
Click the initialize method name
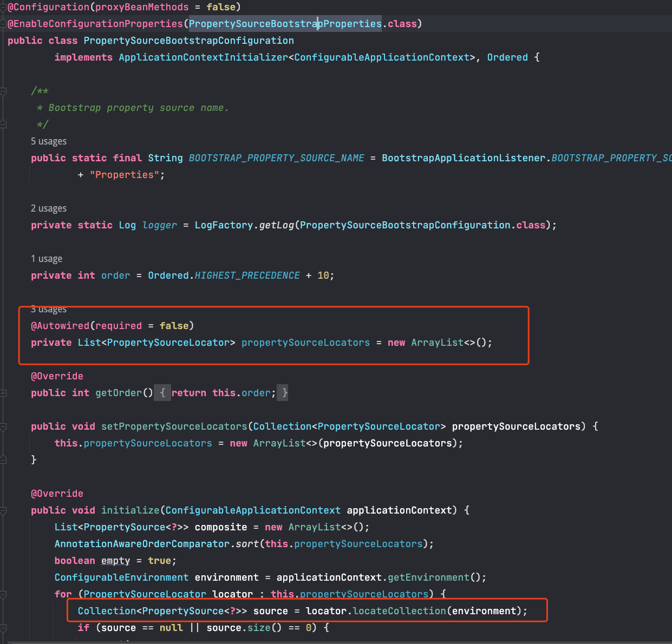coord(131,510)
